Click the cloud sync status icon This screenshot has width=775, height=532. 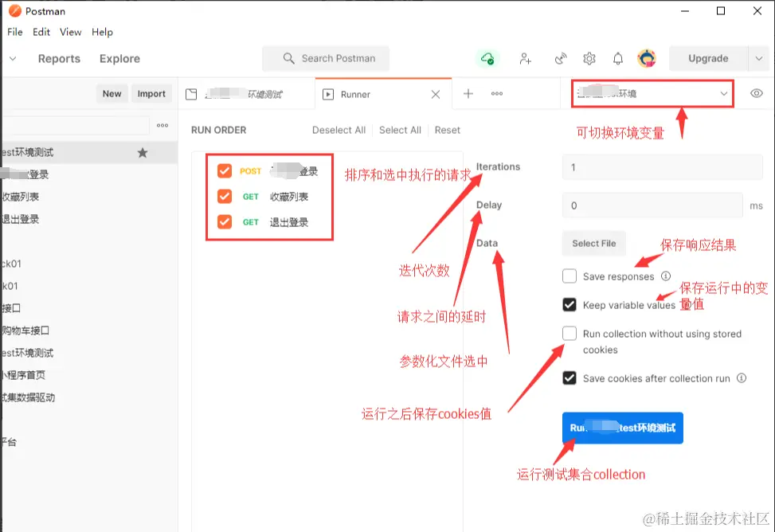[487, 59]
